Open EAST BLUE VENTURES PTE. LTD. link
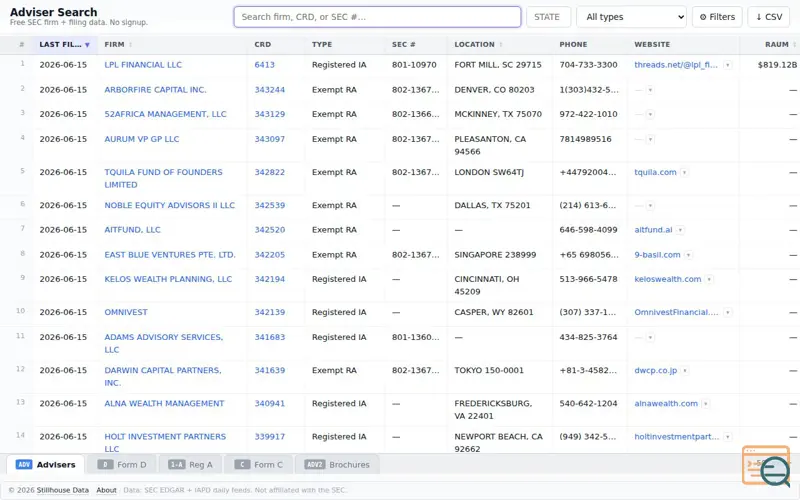The image size is (800, 500). coord(170,255)
